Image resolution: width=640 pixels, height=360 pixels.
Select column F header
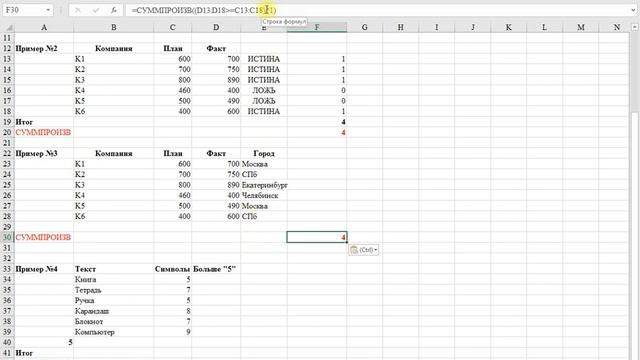click(x=317, y=27)
